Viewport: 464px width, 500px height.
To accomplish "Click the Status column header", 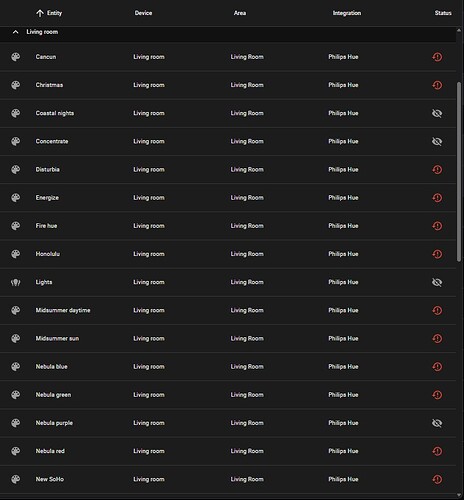I will (x=443, y=13).
